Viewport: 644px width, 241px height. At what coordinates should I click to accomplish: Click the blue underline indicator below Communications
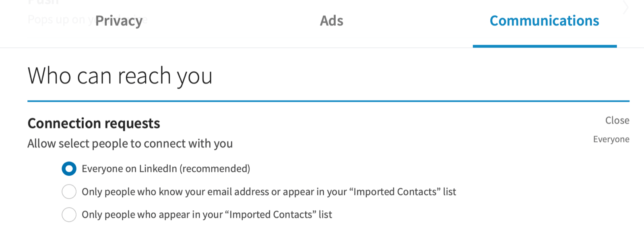coord(544,46)
